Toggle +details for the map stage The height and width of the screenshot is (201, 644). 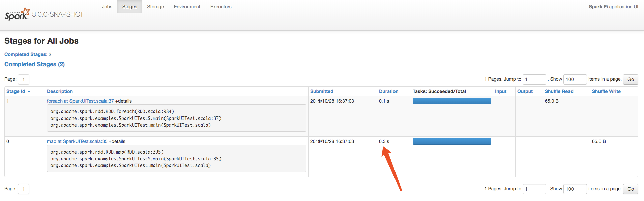coord(117,141)
